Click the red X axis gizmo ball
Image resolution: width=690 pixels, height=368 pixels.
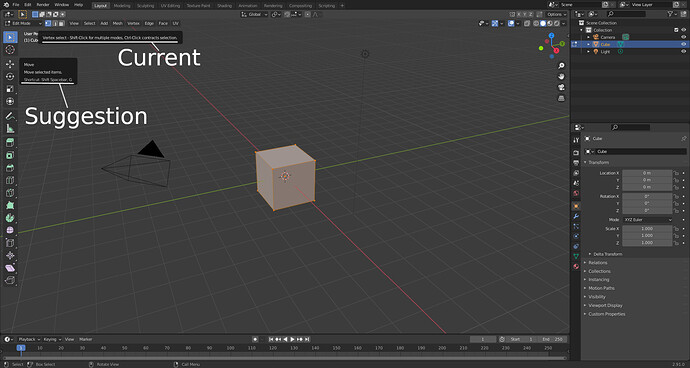pyautogui.click(x=556, y=51)
